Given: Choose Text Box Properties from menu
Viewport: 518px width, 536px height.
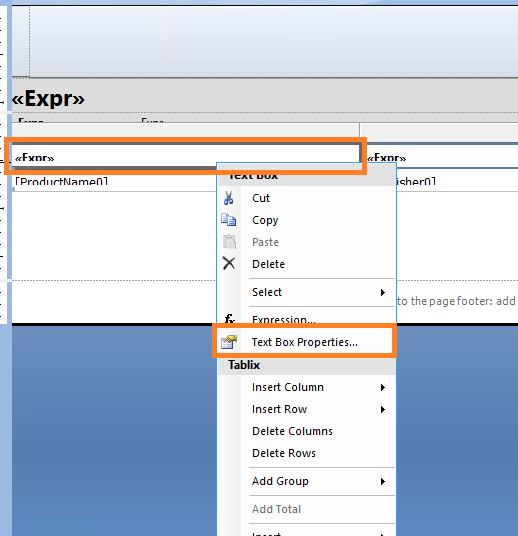Looking at the screenshot, I should (305, 342).
